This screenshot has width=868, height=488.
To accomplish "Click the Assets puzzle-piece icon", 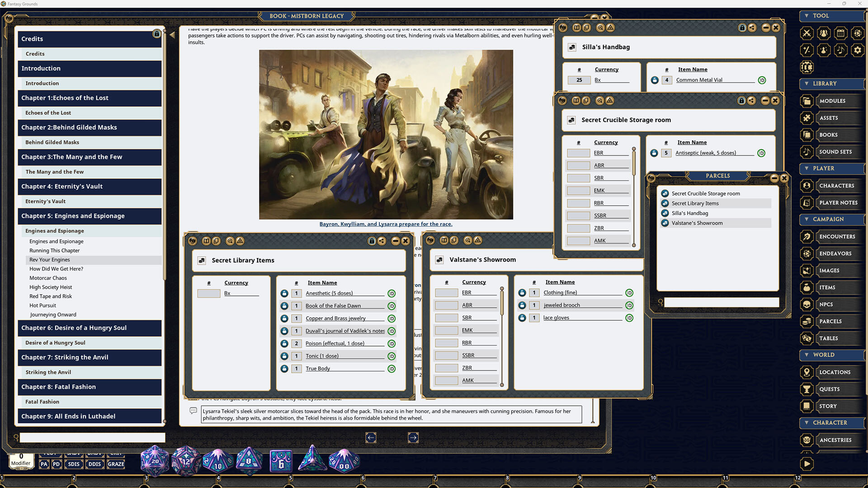I will (x=807, y=118).
